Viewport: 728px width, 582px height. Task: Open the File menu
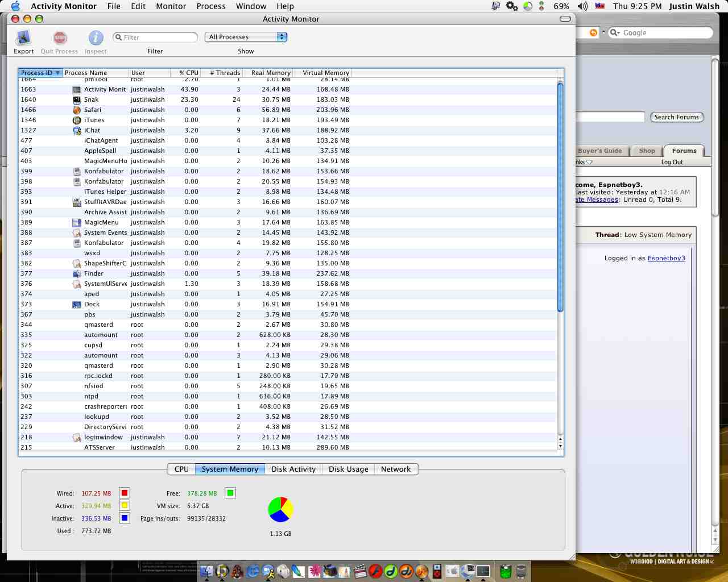click(114, 6)
